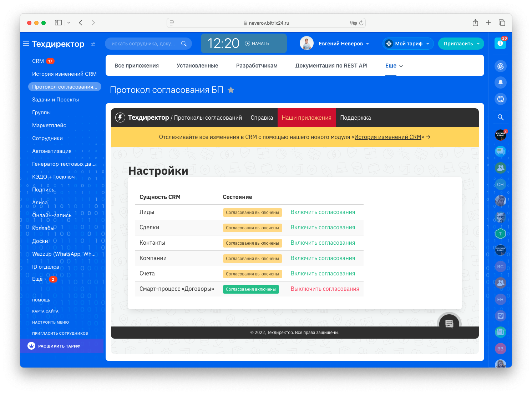Toggle the Safari sidebar
This screenshot has height=394, width=532.
(59, 23)
